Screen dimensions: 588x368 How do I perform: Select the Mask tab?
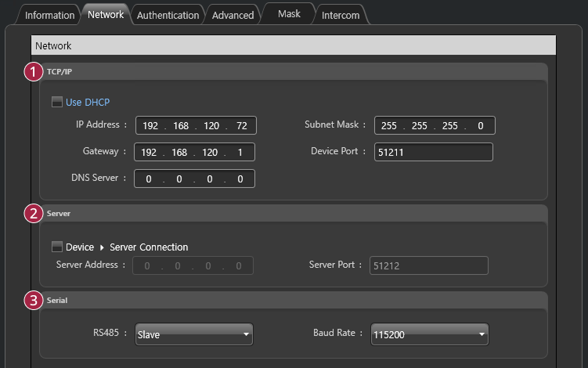click(x=289, y=14)
